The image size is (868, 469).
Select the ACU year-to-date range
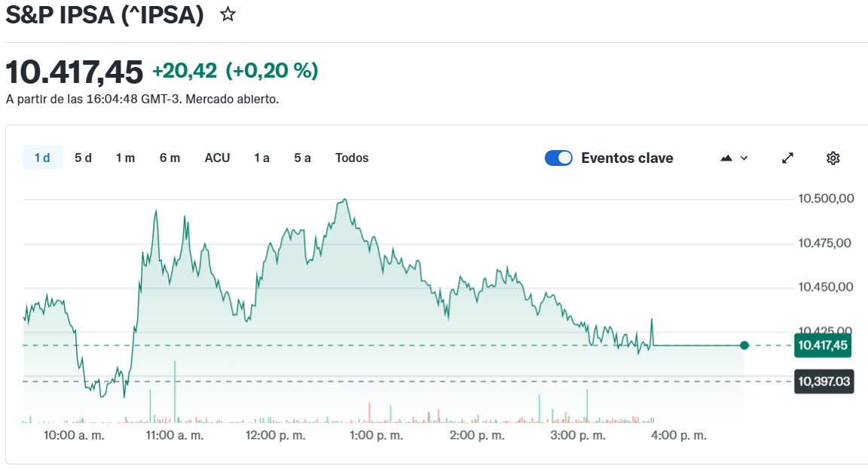(217, 158)
